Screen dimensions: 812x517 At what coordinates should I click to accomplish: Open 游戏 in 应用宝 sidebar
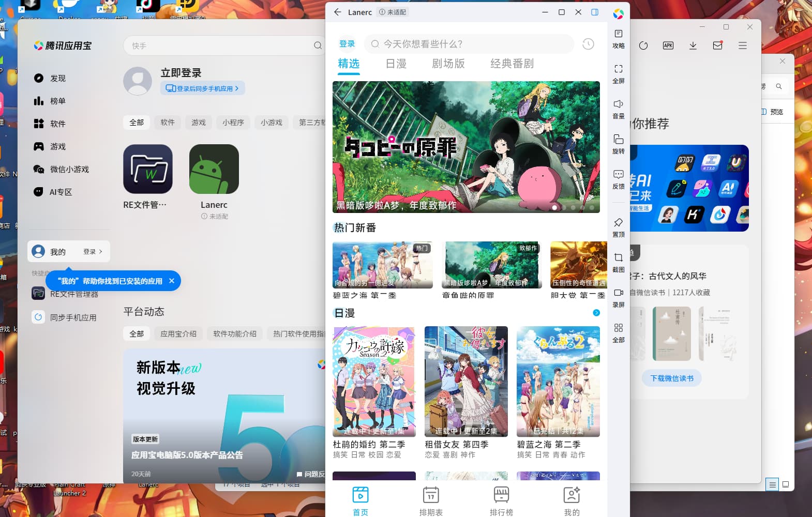pos(50,146)
